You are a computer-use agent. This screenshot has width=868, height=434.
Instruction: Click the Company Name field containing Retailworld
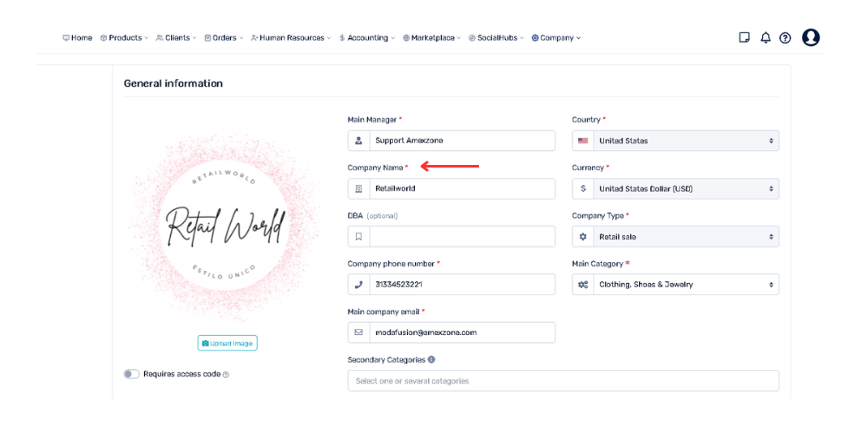coord(451,188)
